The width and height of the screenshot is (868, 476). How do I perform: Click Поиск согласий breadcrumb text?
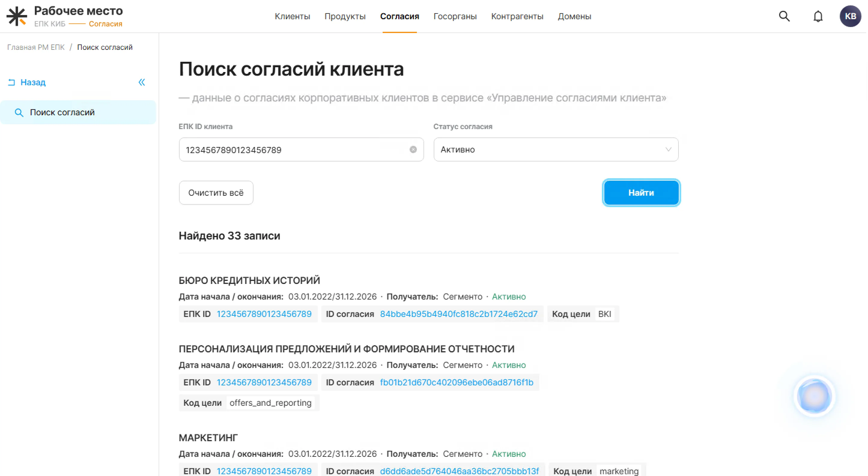click(105, 47)
